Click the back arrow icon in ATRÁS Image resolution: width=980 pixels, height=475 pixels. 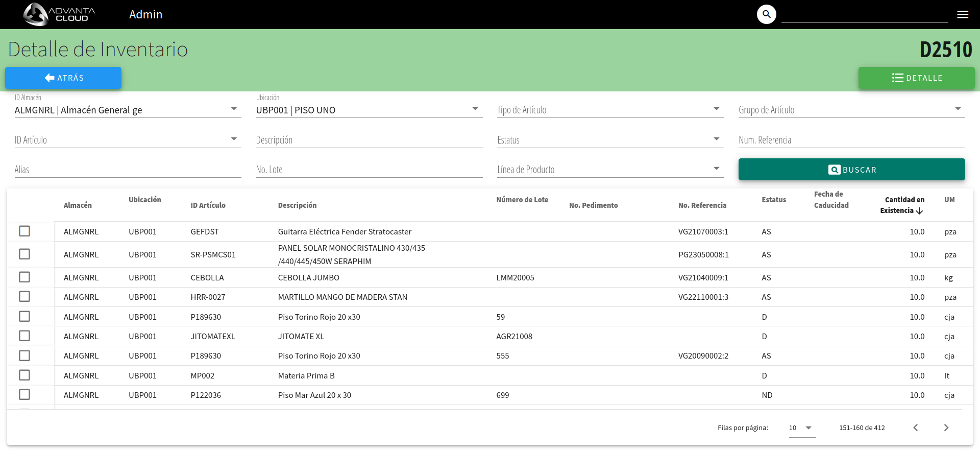tap(49, 78)
